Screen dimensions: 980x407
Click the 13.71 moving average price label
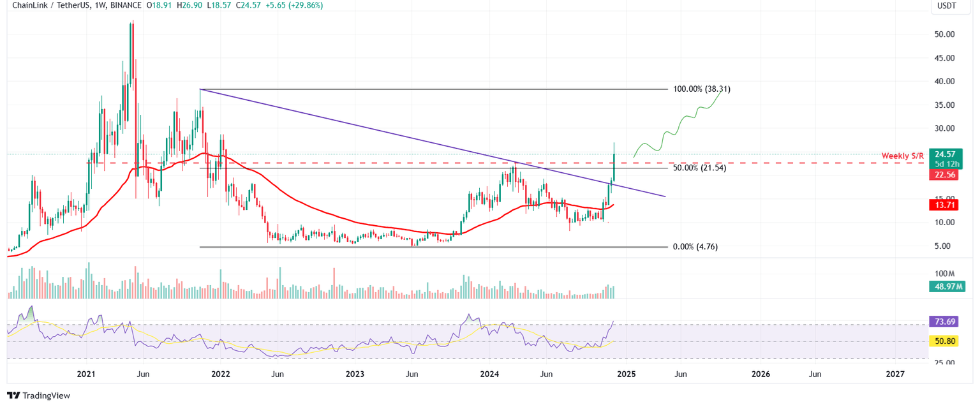pos(944,205)
